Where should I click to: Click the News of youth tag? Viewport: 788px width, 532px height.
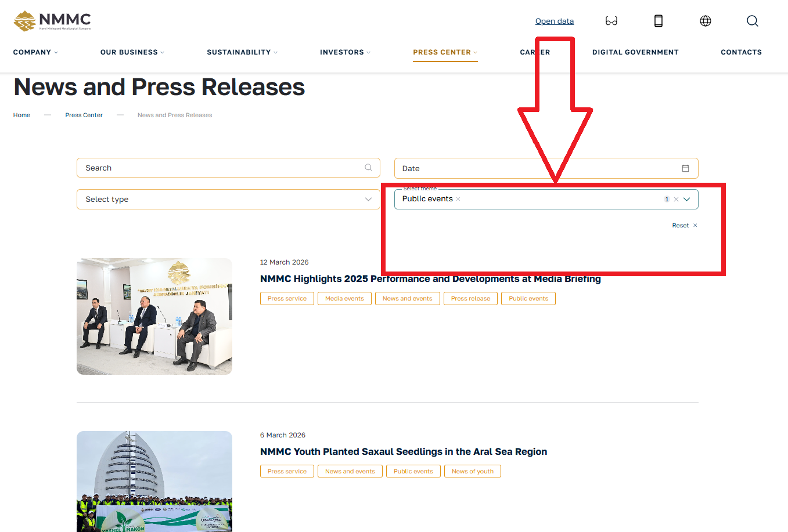click(x=473, y=472)
